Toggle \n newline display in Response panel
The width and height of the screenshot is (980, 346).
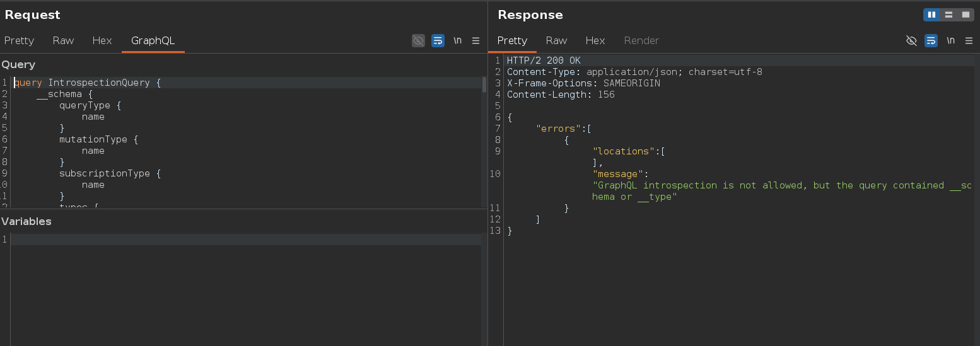(950, 40)
